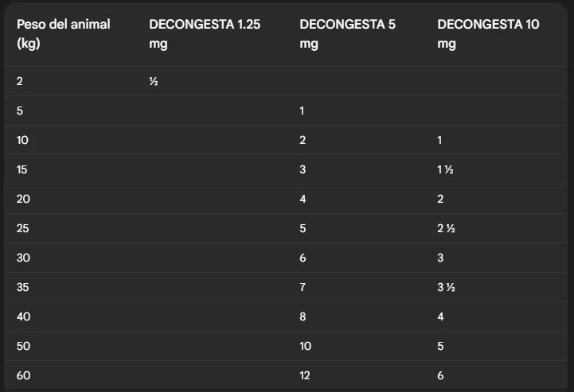Click DECONGESTA 5 mg dose for the 5 kg row
Screen dimensions: 574x392
(x=302, y=111)
